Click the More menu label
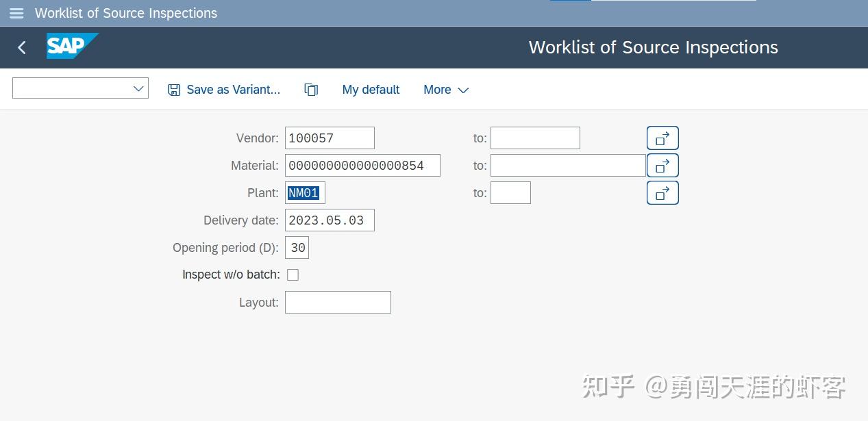The height and width of the screenshot is (421, 868). (437, 90)
